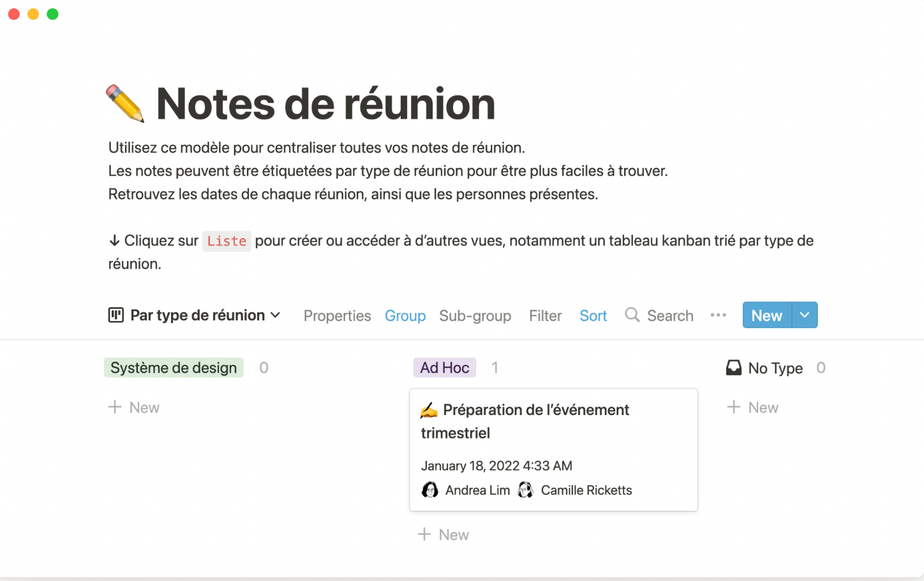Viewport: 924px width, 581px height.
Task: Click the Liste inline link
Action: [x=227, y=241]
